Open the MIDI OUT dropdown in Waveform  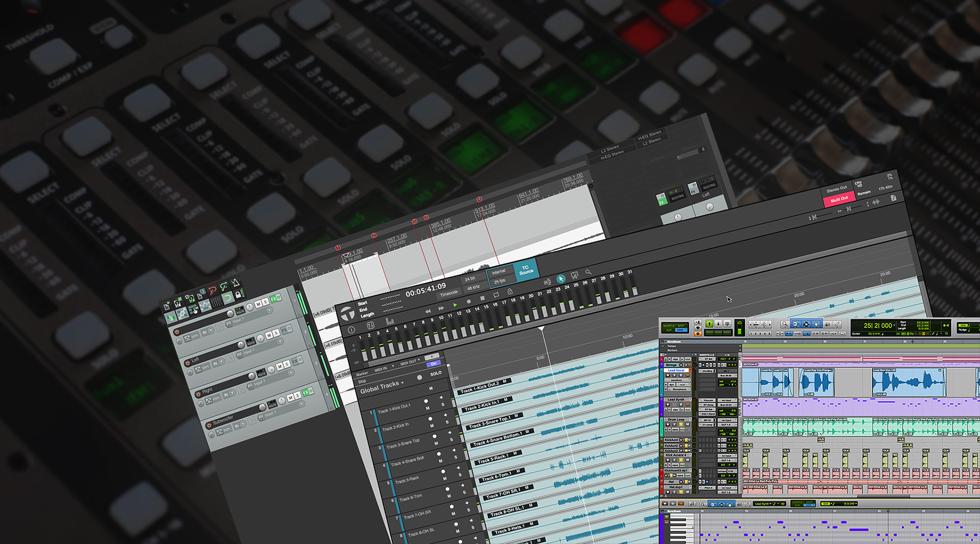click(411, 361)
